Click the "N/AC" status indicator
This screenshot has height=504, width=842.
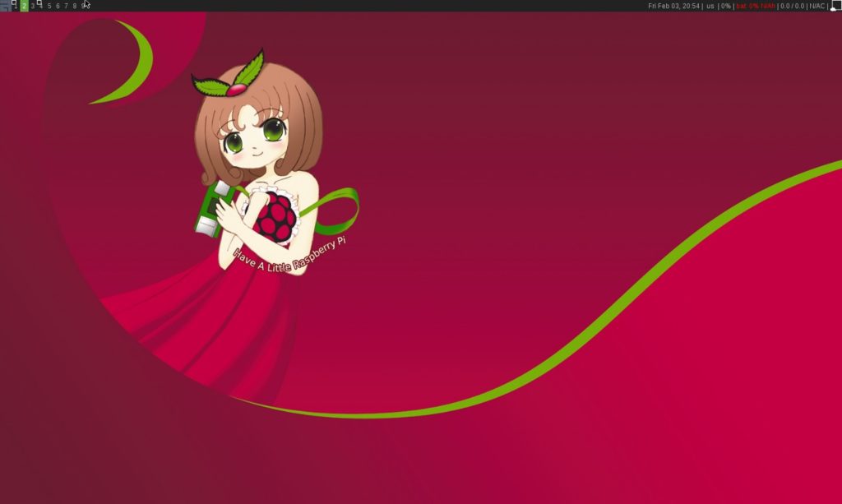coord(817,6)
